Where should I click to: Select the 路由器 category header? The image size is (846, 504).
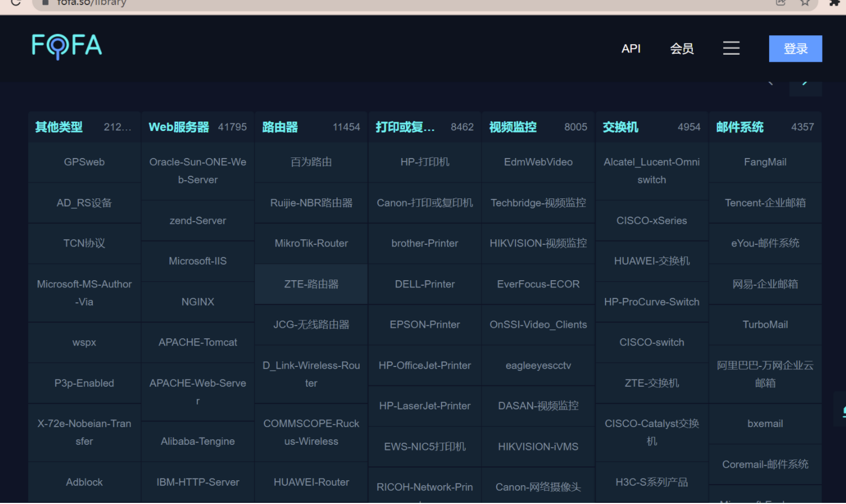pyautogui.click(x=280, y=127)
